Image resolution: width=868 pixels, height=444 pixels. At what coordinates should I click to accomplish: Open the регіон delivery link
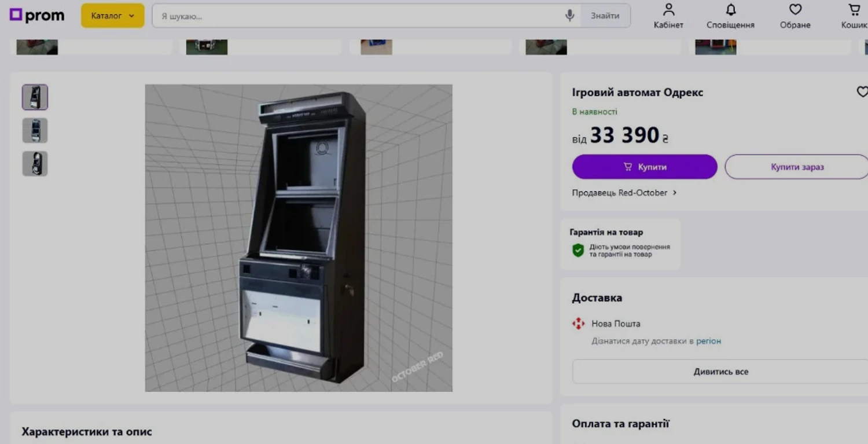[708, 341]
